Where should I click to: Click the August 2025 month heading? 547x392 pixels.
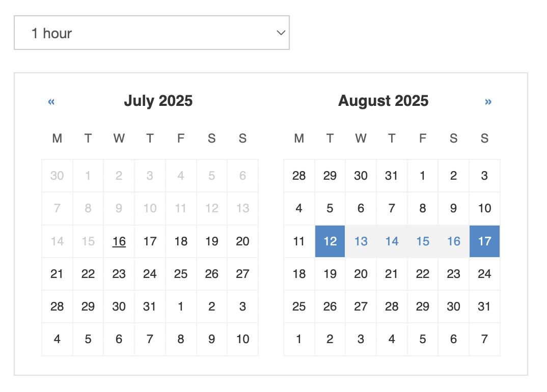click(383, 101)
